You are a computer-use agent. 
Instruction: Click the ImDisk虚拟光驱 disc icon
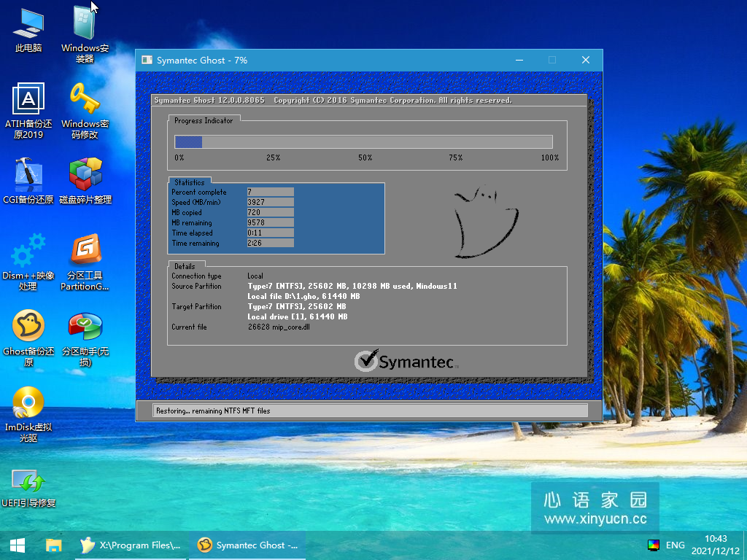(28, 414)
